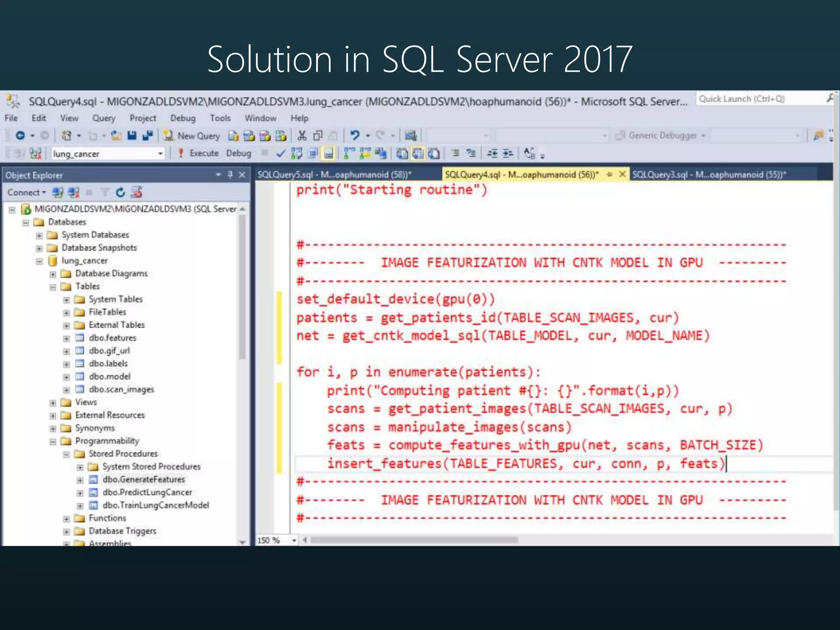Viewport: 840px width, 630px height.
Task: Toggle Include Live Query Statistics
Action: coord(365,154)
